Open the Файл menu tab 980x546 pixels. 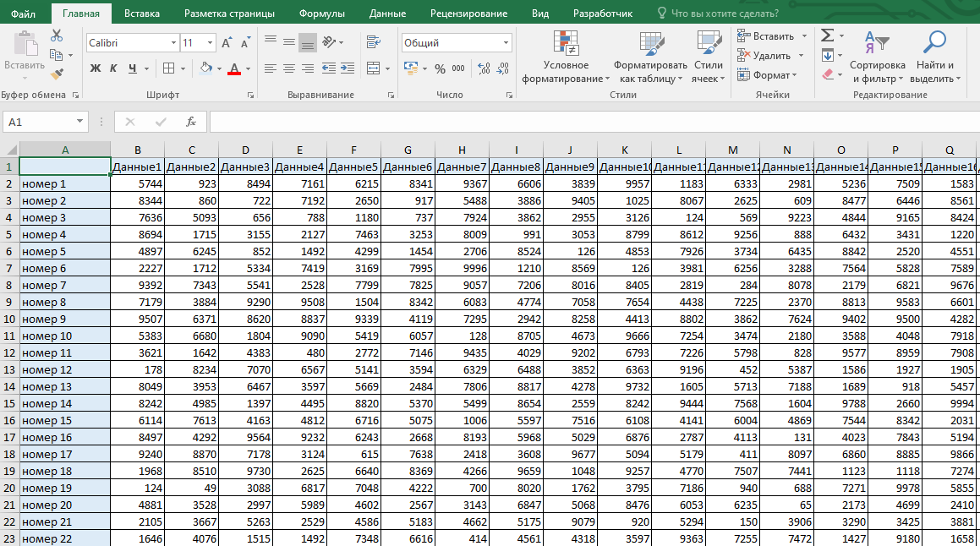(x=23, y=14)
